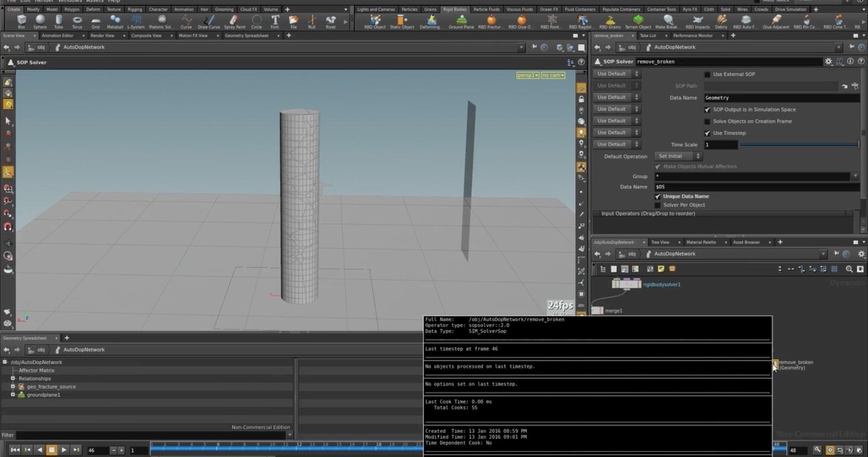
Task: Enable Solver Per Object checkbox
Action: tap(658, 205)
